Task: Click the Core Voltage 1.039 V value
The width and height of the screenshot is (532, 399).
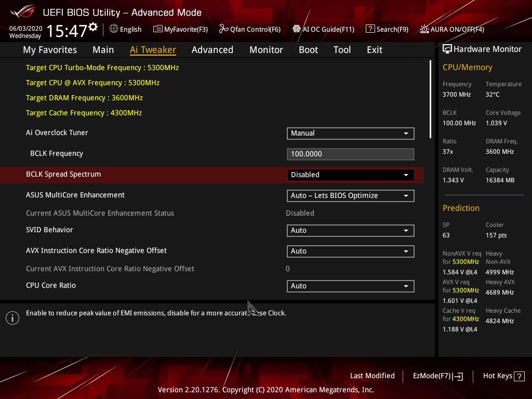Action: pyautogui.click(x=496, y=123)
